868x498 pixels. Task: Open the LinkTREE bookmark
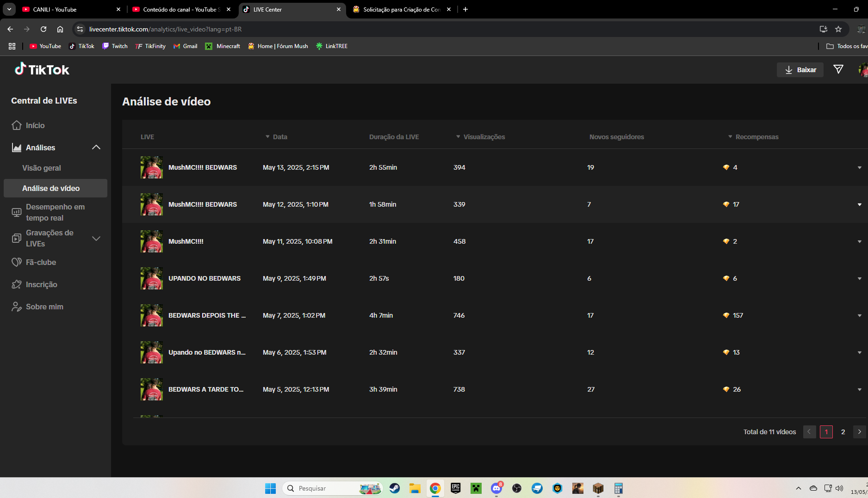coord(331,46)
